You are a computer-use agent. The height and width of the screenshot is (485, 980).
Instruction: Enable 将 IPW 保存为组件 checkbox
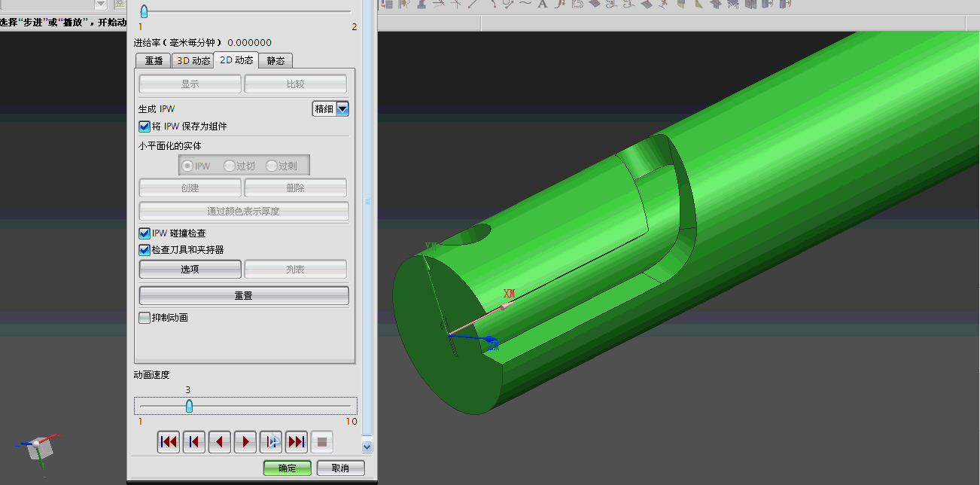[x=145, y=127]
